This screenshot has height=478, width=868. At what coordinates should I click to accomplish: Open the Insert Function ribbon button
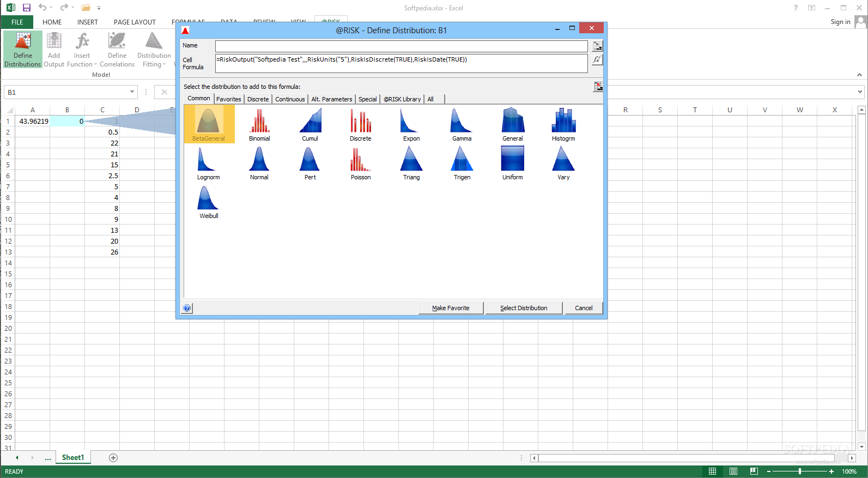pos(82,50)
